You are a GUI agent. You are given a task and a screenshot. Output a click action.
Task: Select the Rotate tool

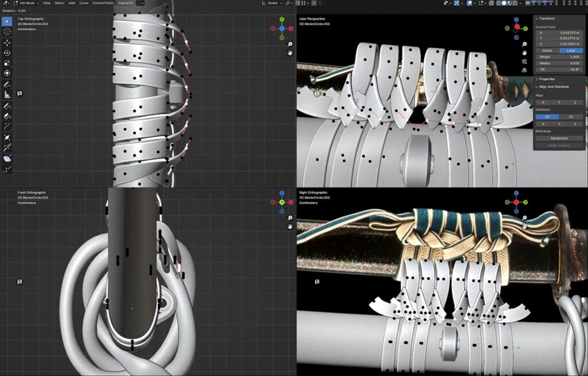point(7,53)
